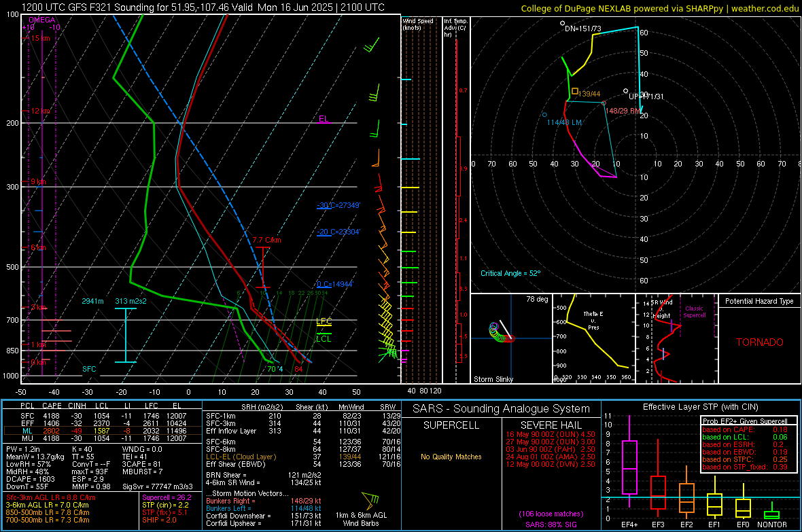Click the highlighted ML parcel row
The width and height of the screenshot is (802, 532).
(103, 431)
